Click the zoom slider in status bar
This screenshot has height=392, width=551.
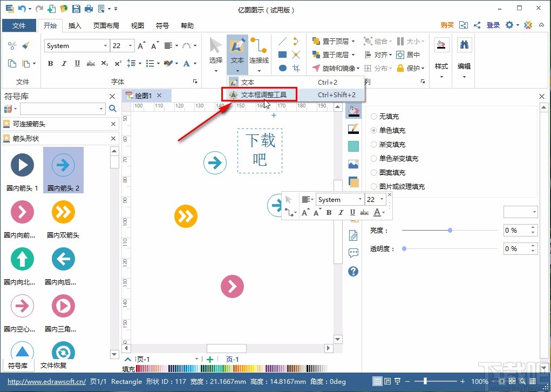(437, 381)
